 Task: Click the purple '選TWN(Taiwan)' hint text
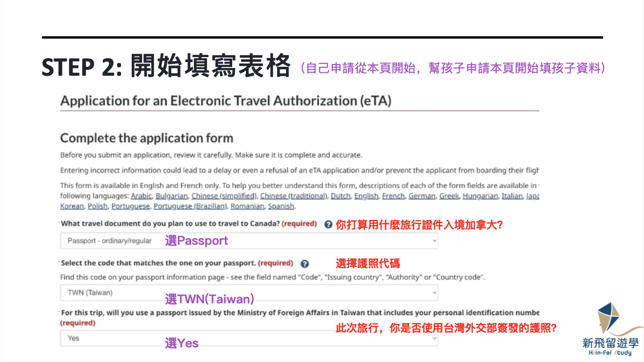[x=210, y=299]
